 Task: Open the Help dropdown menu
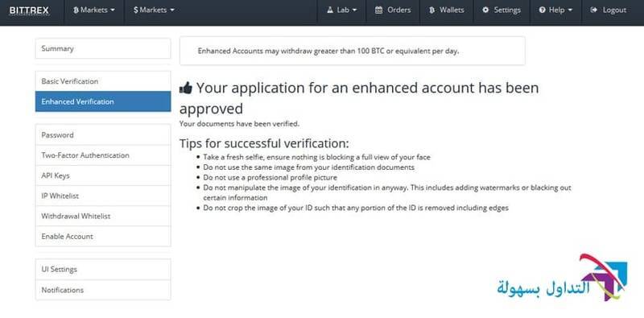click(x=555, y=10)
